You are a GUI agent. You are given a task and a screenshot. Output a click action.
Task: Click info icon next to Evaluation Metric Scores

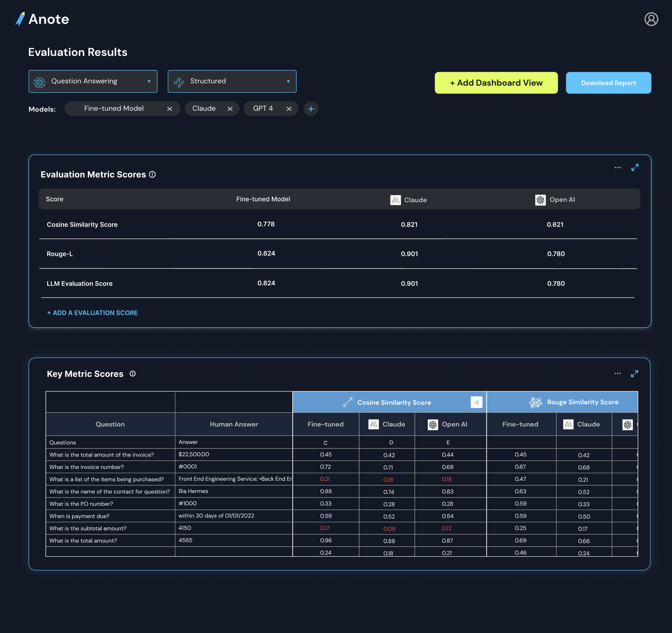point(152,174)
